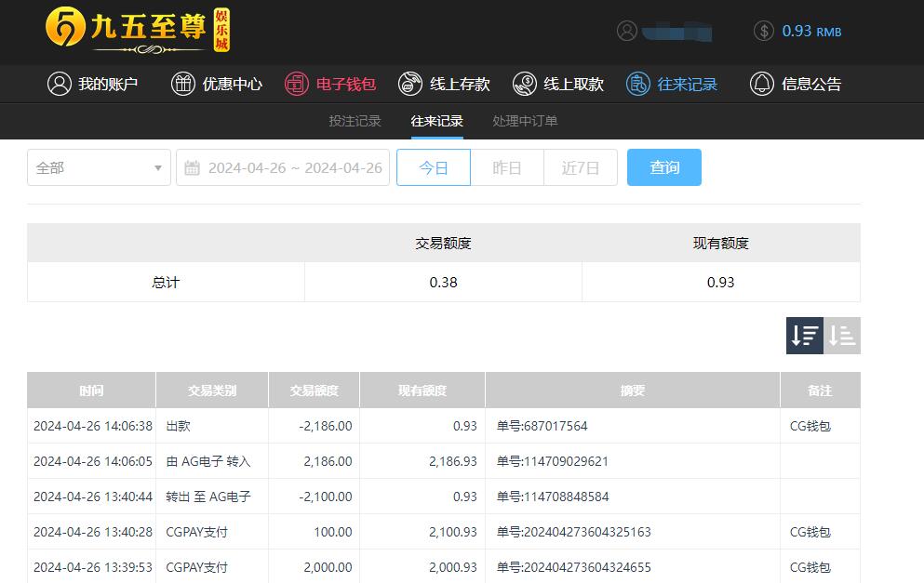924x583 pixels.
Task: Select the 近7日 filter button
Action: point(581,167)
